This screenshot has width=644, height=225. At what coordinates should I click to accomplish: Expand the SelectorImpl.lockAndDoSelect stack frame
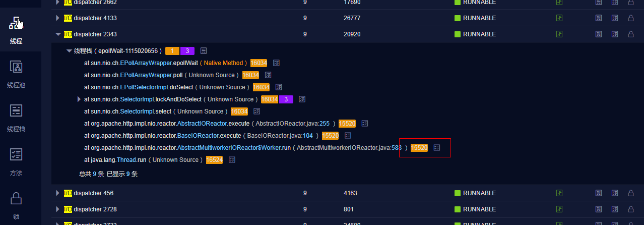click(x=79, y=99)
